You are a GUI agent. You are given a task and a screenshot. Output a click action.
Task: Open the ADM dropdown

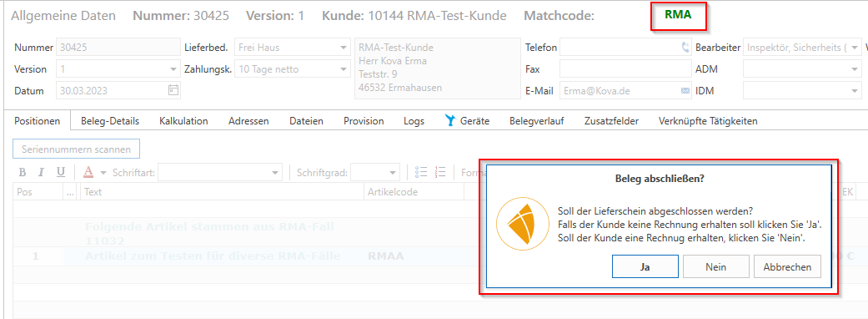tap(855, 69)
